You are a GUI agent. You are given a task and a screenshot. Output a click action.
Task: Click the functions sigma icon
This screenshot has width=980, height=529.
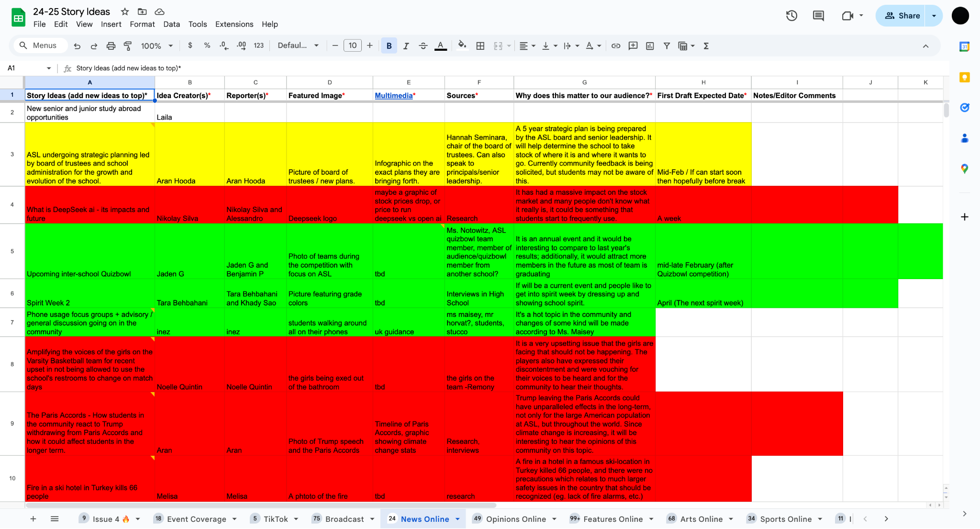tap(706, 46)
